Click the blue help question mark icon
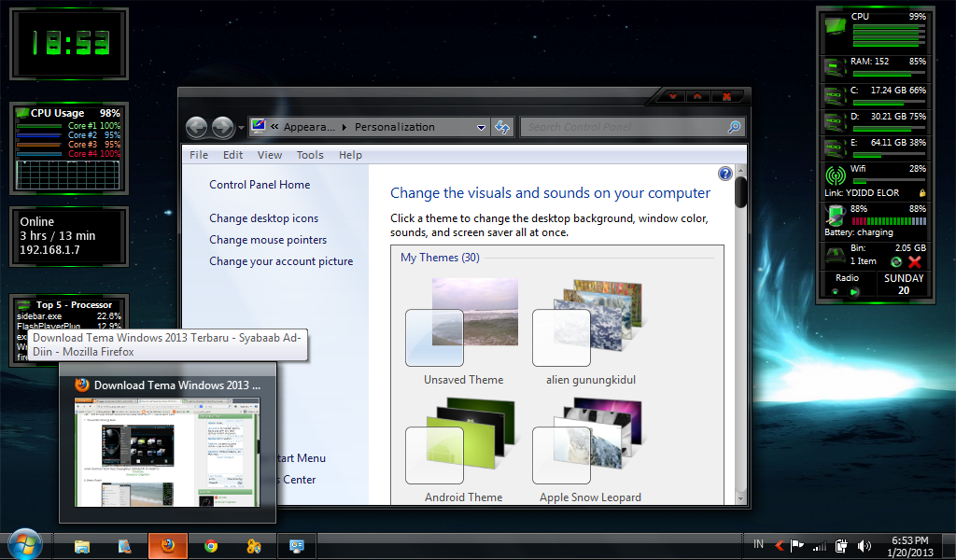 [725, 174]
